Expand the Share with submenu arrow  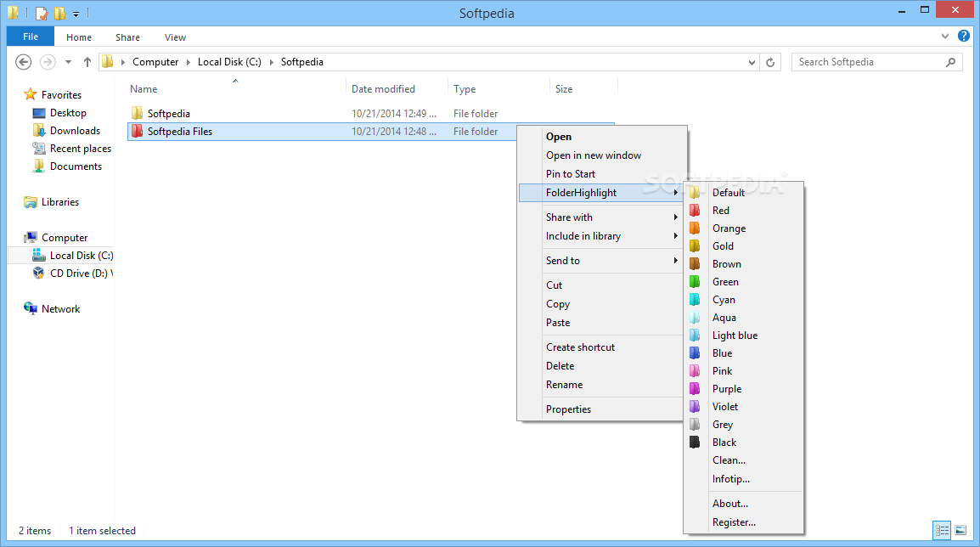pos(676,217)
